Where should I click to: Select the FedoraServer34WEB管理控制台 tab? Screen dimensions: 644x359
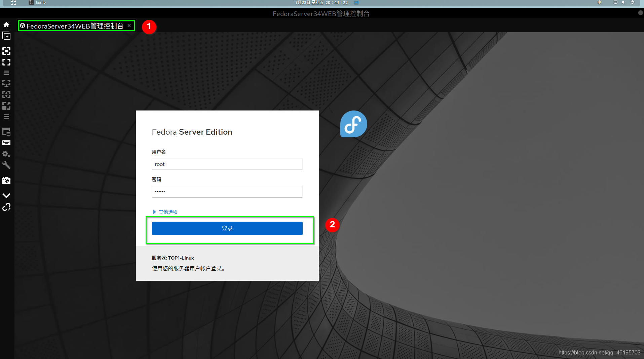[77, 26]
